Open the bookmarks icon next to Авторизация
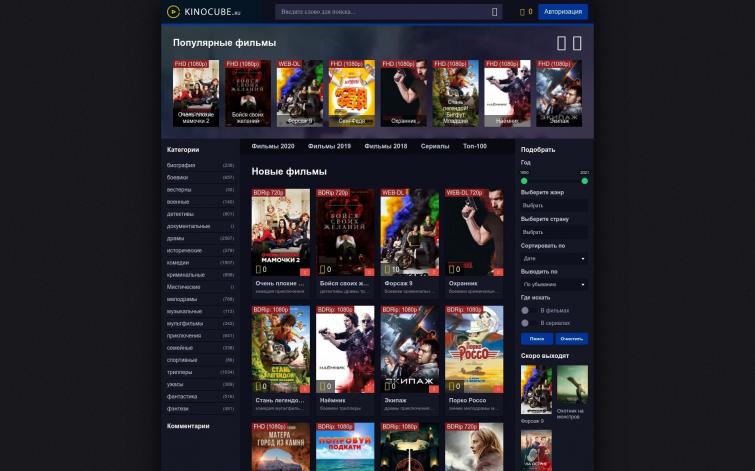 (x=522, y=12)
